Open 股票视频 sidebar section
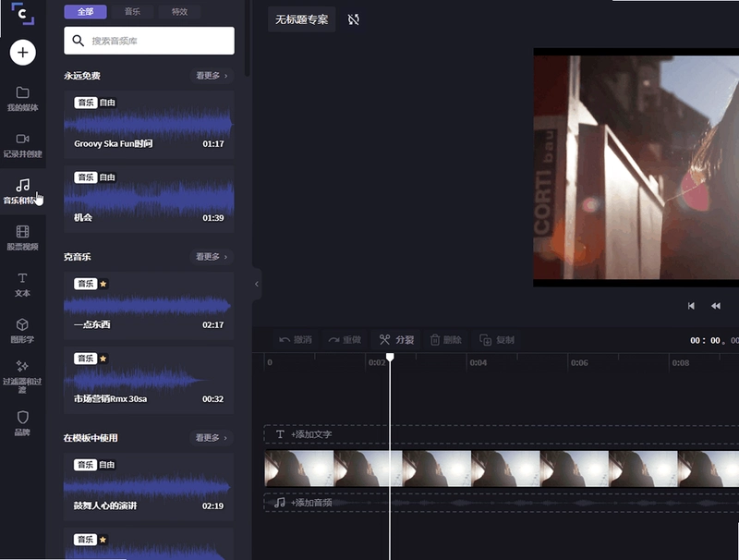Image resolution: width=739 pixels, height=560 pixels. point(22,237)
